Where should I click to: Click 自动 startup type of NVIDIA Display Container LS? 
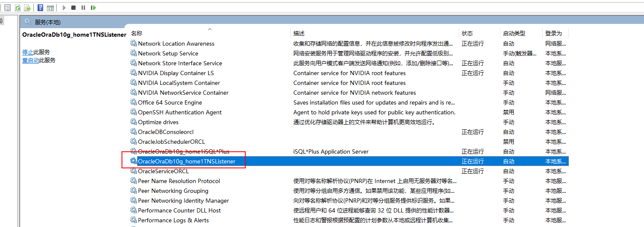click(509, 73)
